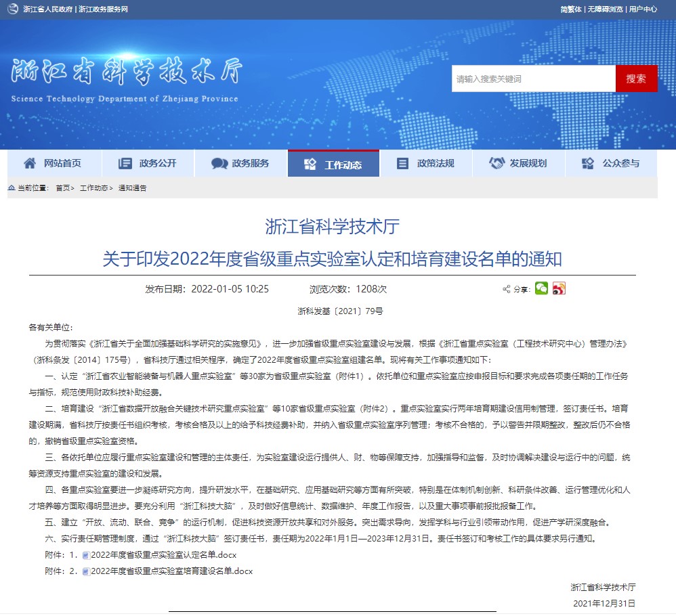Open the 浙江省人民政府 link
Viewport: 676px width, 616px height.
pos(48,9)
